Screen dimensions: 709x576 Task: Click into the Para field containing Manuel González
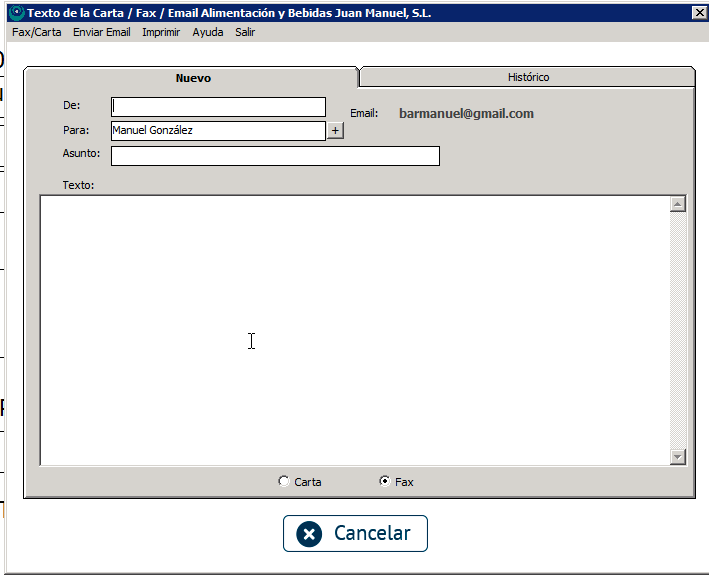[x=218, y=130]
